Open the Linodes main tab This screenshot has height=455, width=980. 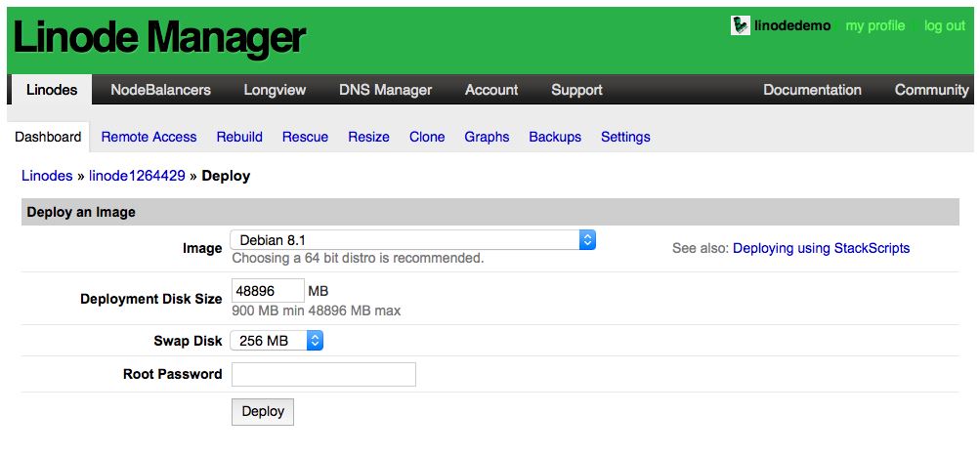tap(52, 90)
